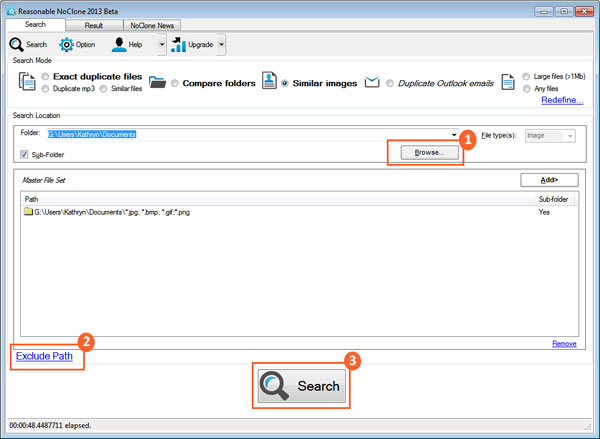
Task: Click the Compare folders folder icon
Action: tap(157, 82)
